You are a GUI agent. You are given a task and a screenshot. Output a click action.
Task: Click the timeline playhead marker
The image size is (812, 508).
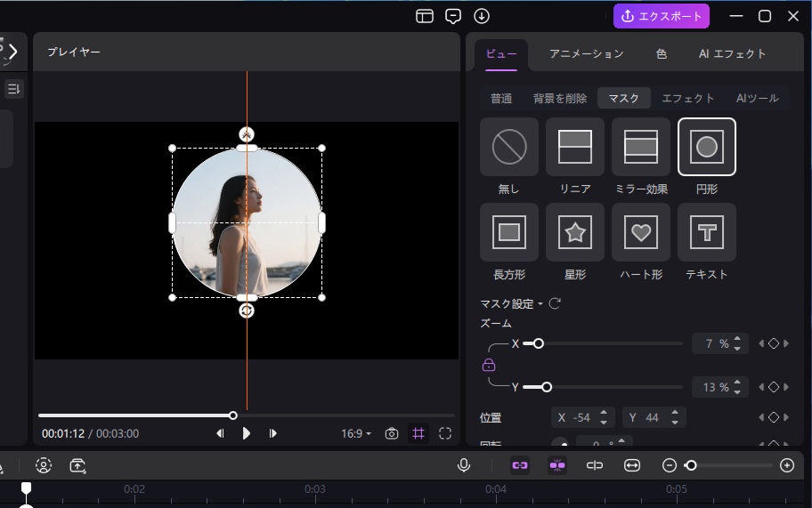pos(26,488)
